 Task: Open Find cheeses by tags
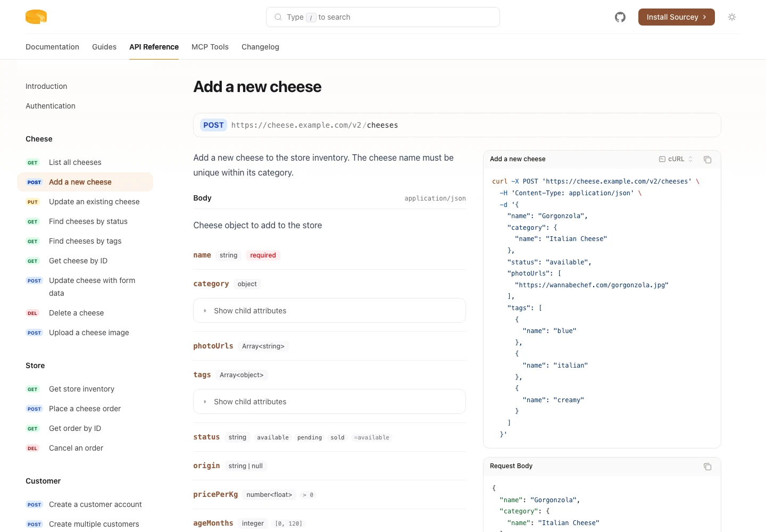[85, 241]
